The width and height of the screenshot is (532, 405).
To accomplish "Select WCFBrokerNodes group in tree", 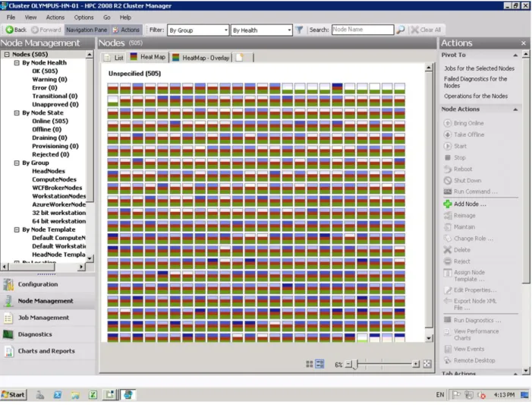I will (x=57, y=188).
